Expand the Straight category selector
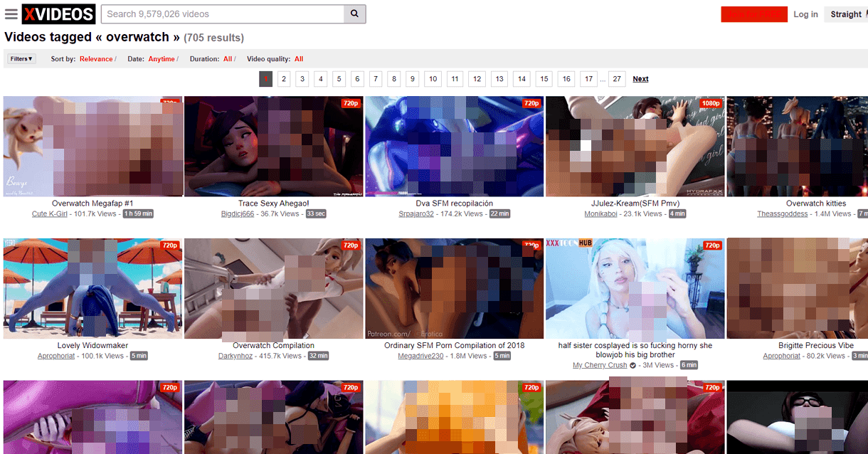868x454 pixels. tap(846, 14)
